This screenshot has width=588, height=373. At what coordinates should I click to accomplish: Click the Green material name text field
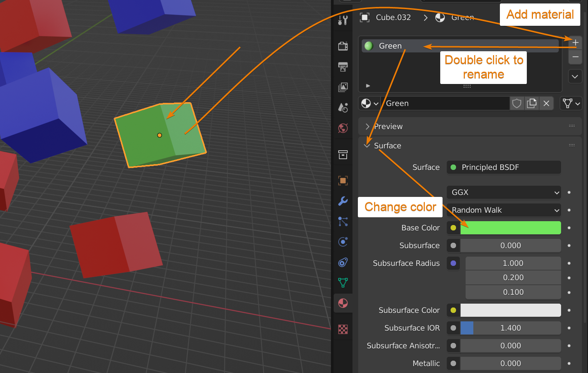(x=446, y=103)
